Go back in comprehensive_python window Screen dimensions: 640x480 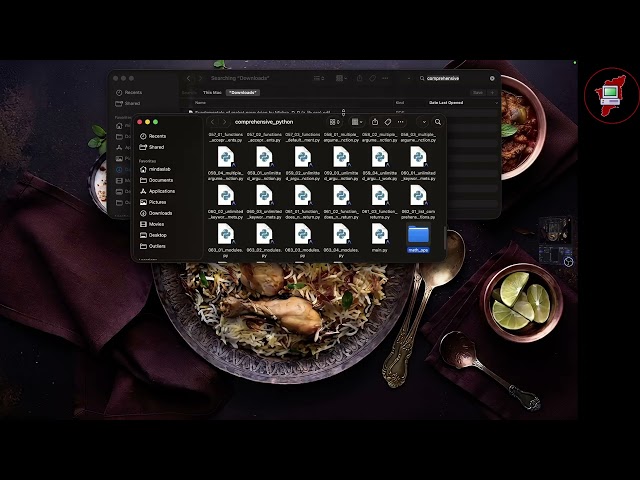(212, 122)
